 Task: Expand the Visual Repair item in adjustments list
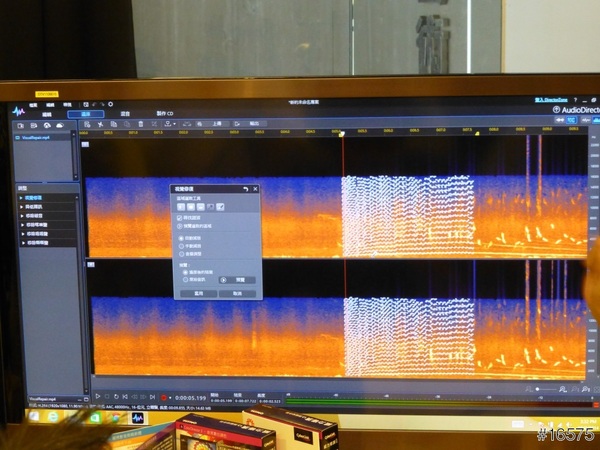(x=21, y=198)
